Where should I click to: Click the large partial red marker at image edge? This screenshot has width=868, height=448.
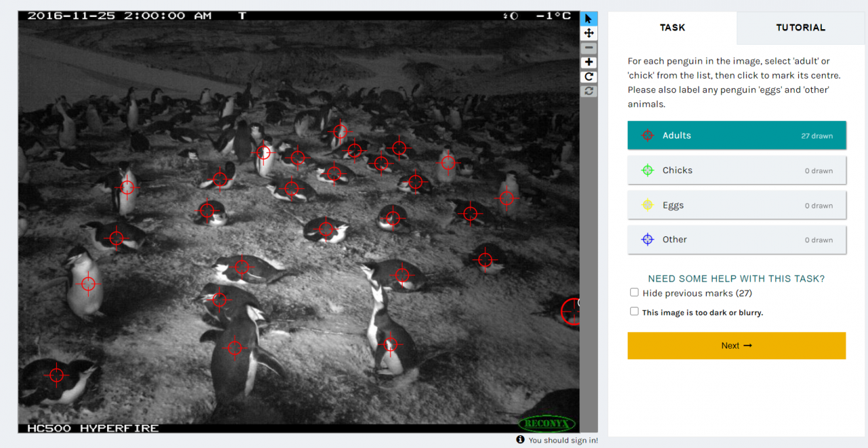click(x=571, y=311)
